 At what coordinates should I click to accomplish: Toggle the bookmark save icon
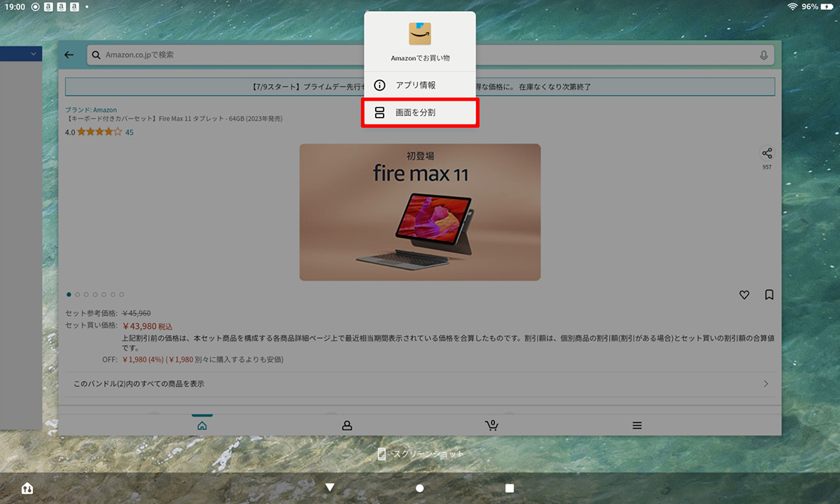point(769,295)
